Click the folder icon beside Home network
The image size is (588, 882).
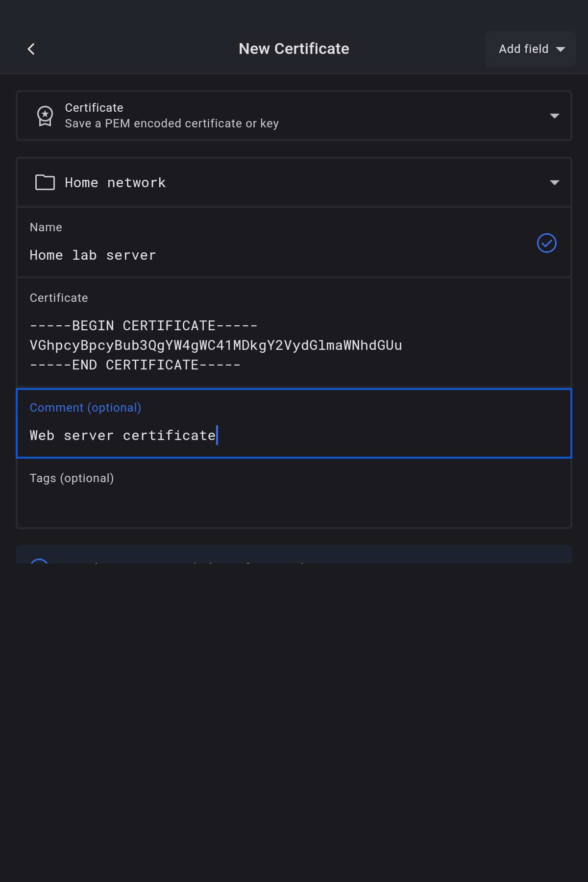[45, 182]
